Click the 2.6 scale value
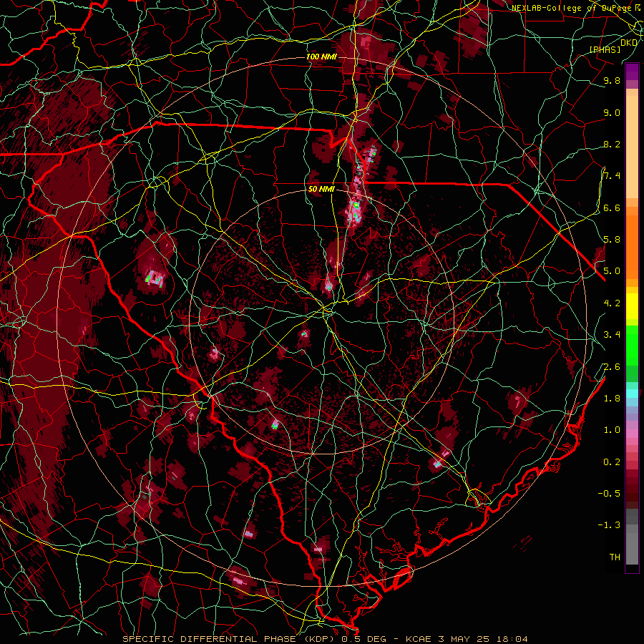The width and height of the screenshot is (644, 644). (x=612, y=366)
